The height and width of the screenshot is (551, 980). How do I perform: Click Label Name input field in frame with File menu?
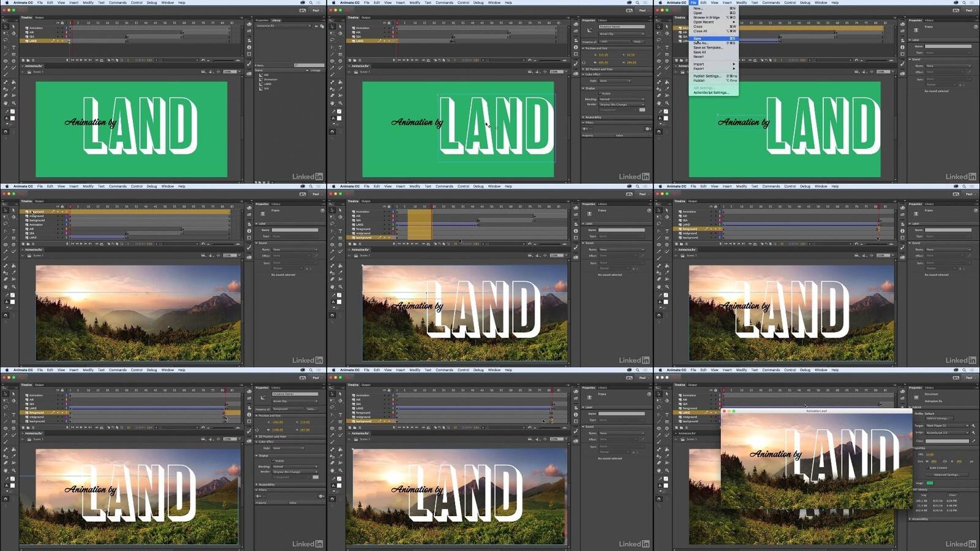948,47
